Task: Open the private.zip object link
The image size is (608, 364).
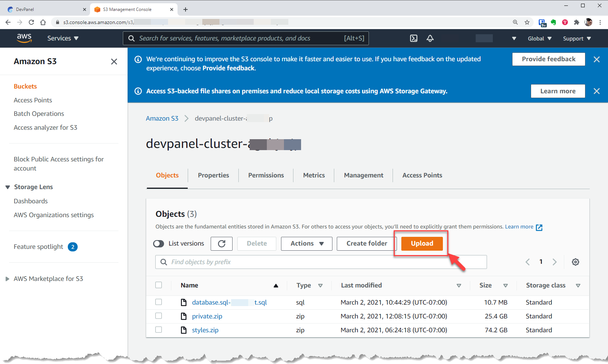Action: [207, 316]
